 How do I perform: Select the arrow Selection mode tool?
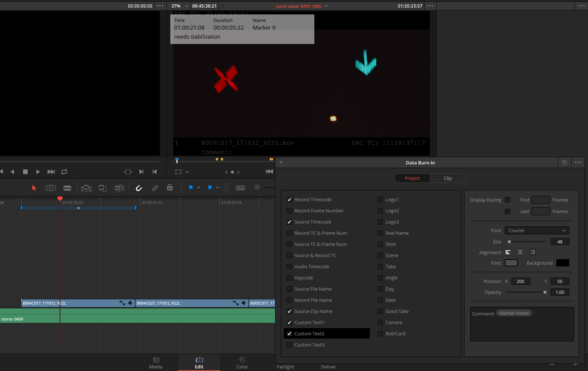coord(34,188)
